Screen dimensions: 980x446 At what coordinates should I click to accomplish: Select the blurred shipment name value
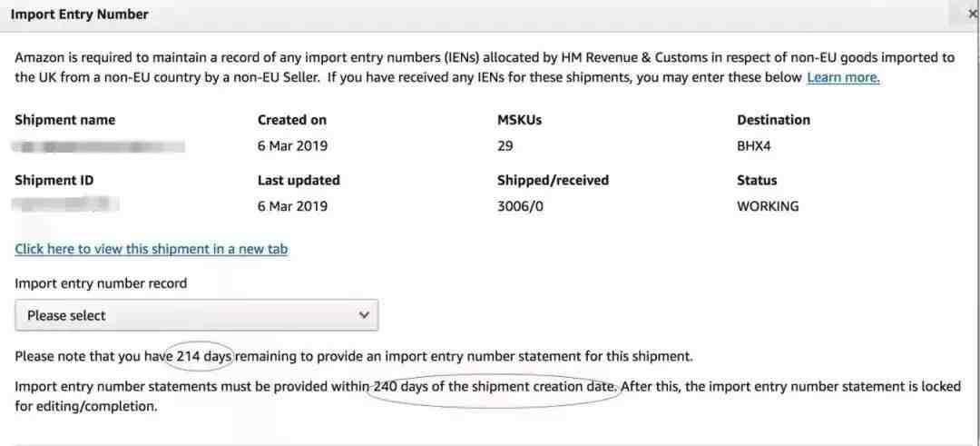[100, 146]
